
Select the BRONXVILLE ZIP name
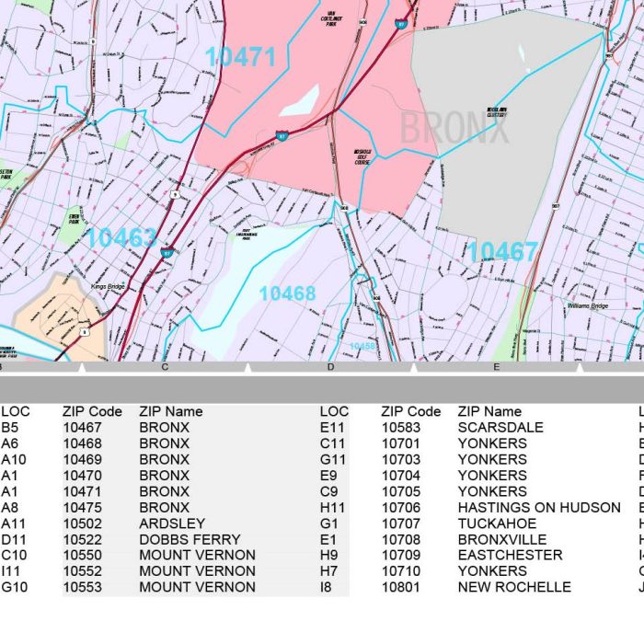502,540
